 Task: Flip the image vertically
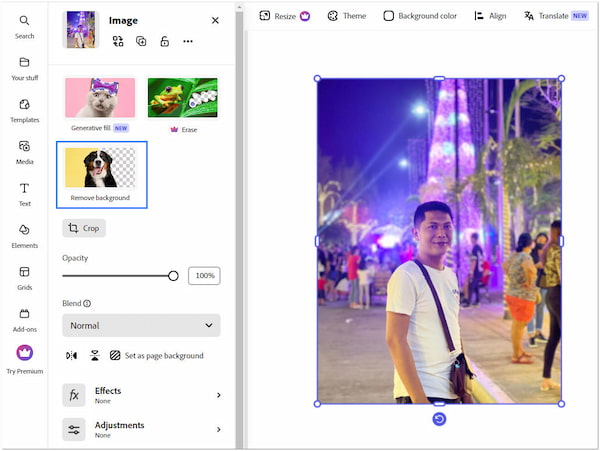[x=94, y=355]
